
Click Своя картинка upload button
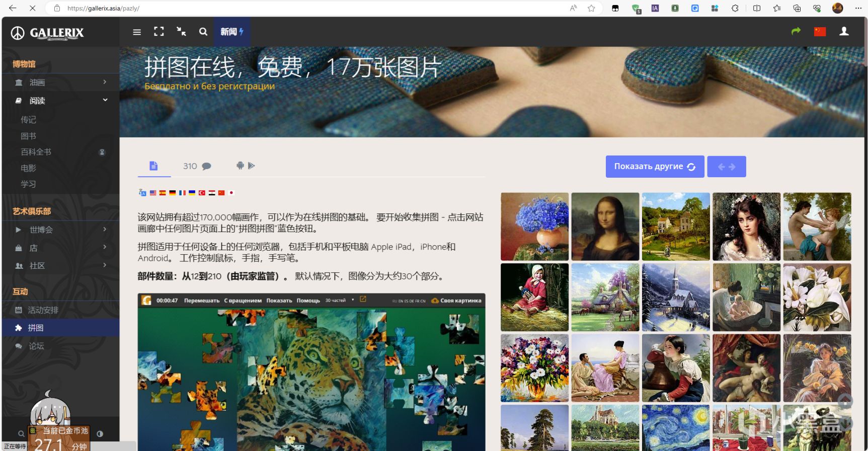(x=456, y=300)
